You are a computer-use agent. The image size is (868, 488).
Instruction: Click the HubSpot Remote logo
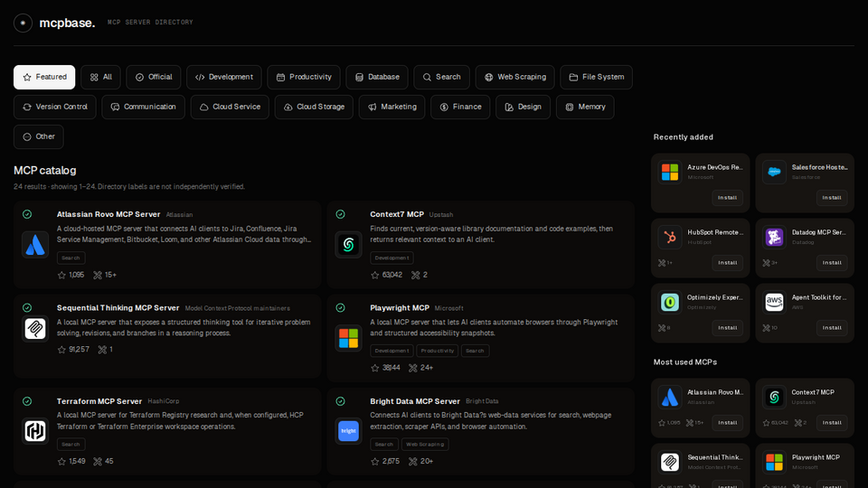670,238
